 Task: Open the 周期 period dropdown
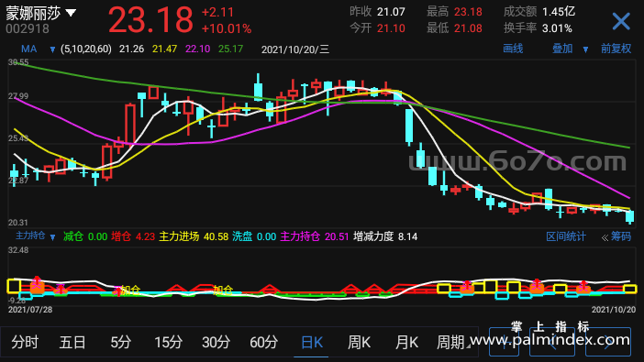point(452,342)
